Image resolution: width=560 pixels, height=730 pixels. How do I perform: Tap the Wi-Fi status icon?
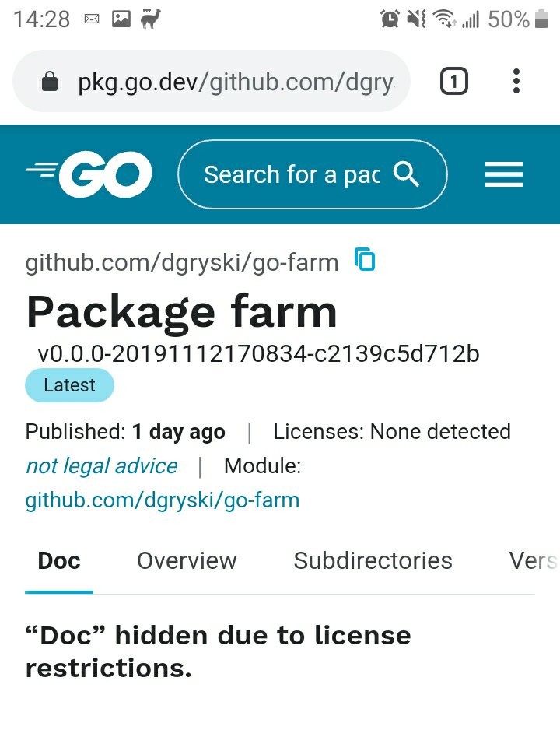444,19
